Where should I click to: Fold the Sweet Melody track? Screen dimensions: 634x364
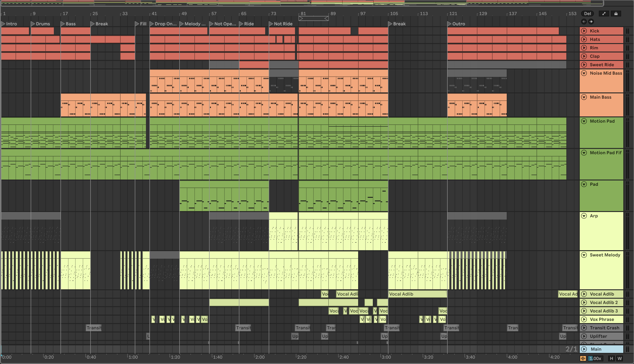tap(584, 255)
